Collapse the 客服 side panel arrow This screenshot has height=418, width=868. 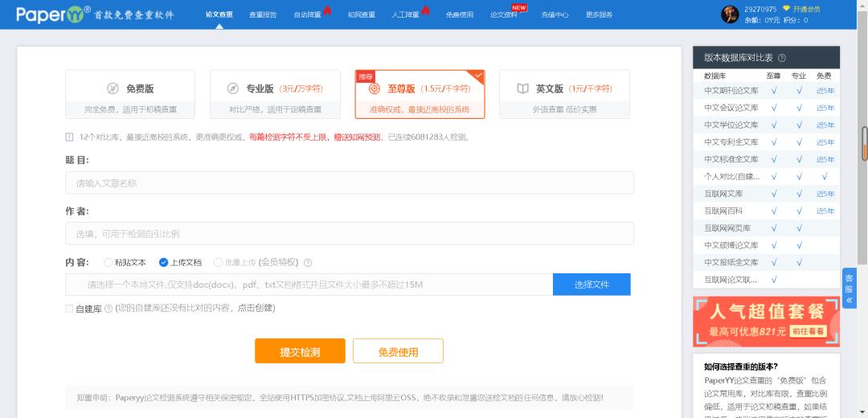850,300
